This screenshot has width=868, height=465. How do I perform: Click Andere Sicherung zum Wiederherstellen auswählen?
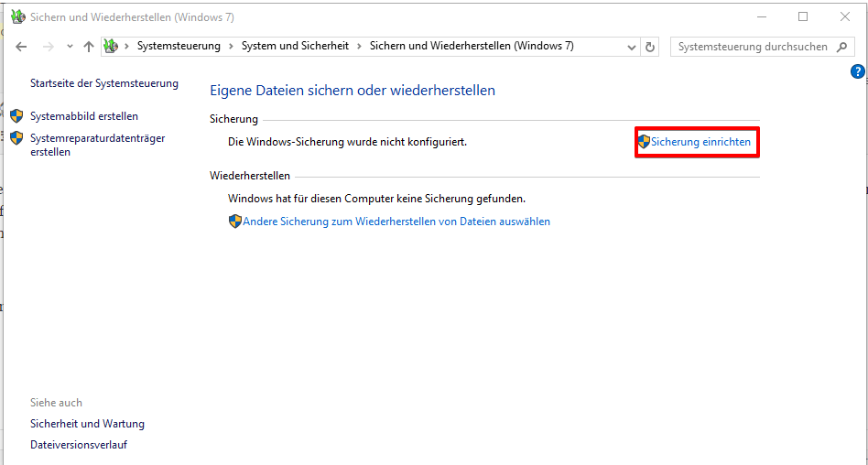point(396,222)
